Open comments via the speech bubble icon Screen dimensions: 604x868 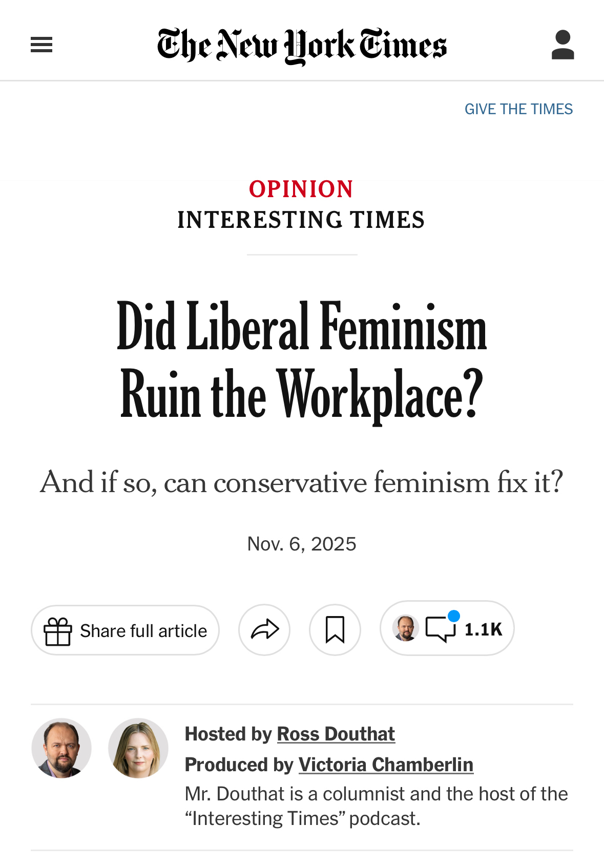(440, 629)
